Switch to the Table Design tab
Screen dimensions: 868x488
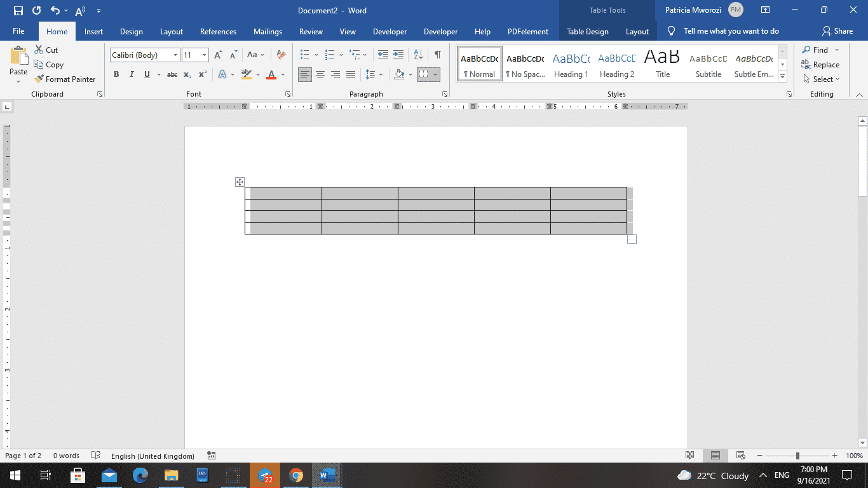587,30
